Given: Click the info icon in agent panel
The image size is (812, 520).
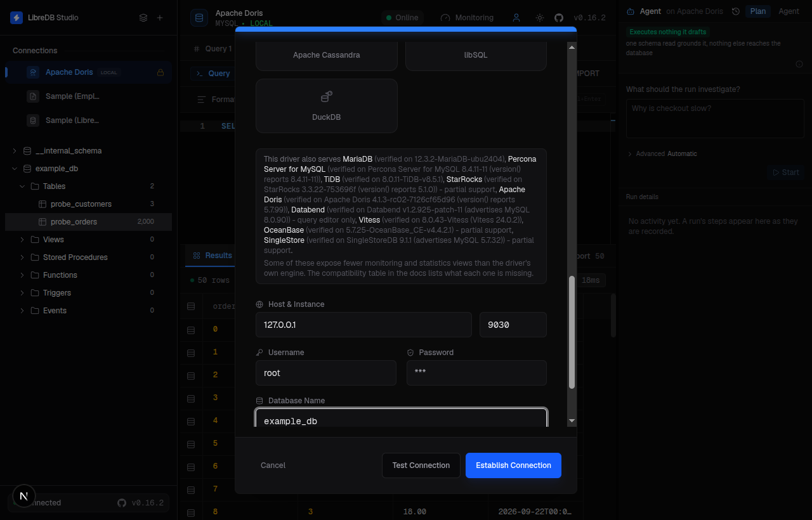Looking at the screenshot, I should coord(799,64).
